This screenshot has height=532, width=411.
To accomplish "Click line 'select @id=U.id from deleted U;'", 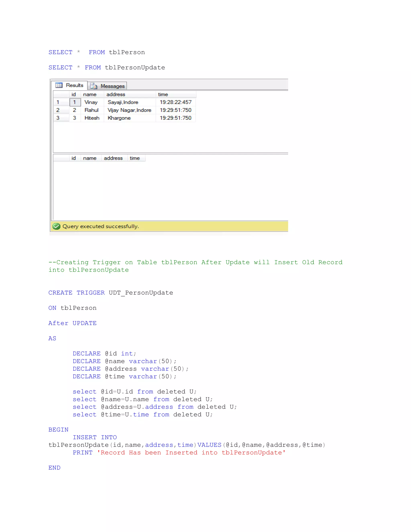I will click(x=135, y=392).
